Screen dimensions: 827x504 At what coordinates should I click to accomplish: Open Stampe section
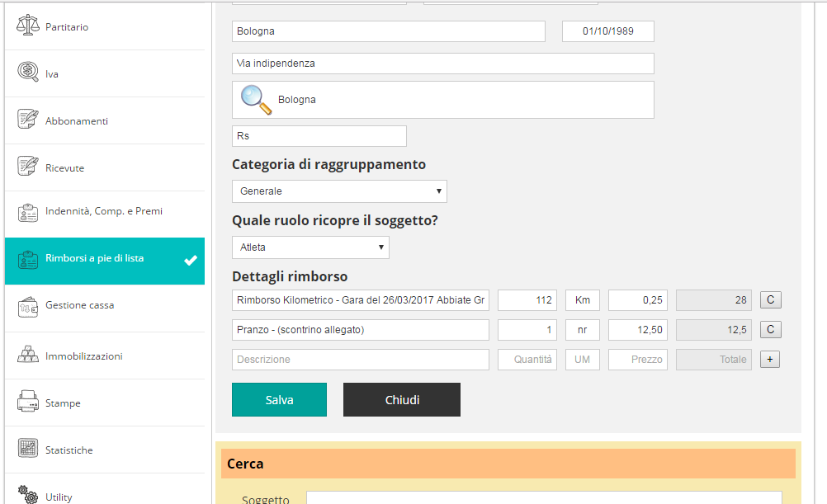pyautogui.click(x=105, y=403)
